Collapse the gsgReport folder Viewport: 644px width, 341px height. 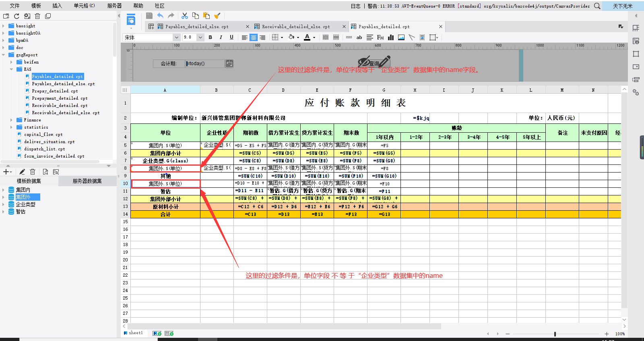[x=3, y=55]
